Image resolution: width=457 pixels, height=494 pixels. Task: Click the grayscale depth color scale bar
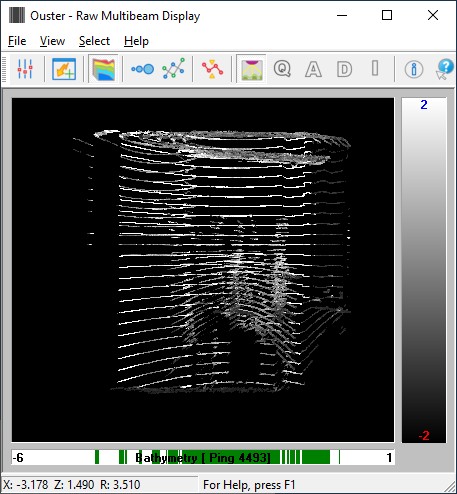coord(424,270)
